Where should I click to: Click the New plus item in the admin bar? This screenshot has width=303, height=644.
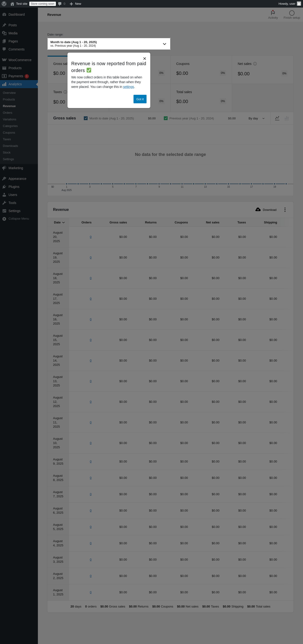[x=76, y=4]
